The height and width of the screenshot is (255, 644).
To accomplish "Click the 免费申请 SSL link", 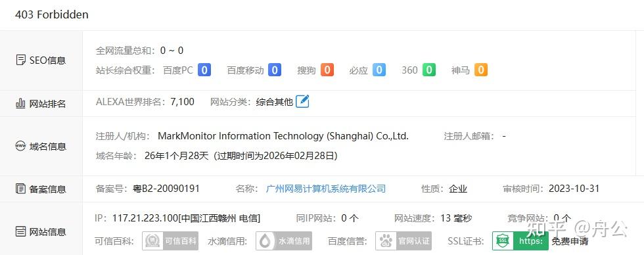I will point(570,241).
